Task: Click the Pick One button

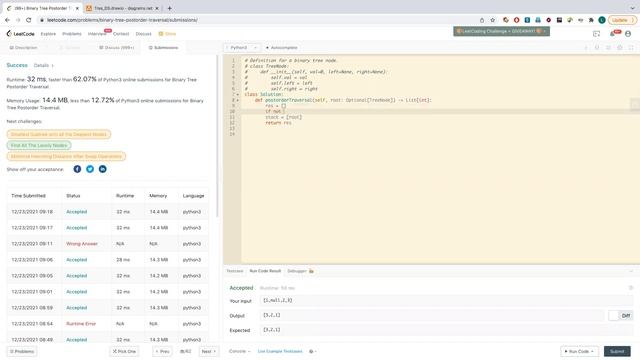Action: [124, 351]
